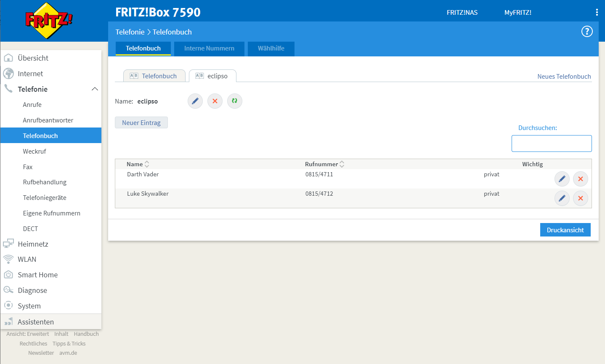Open the three-dot options menu
Viewport: 605px width, 364px height.
click(x=597, y=12)
